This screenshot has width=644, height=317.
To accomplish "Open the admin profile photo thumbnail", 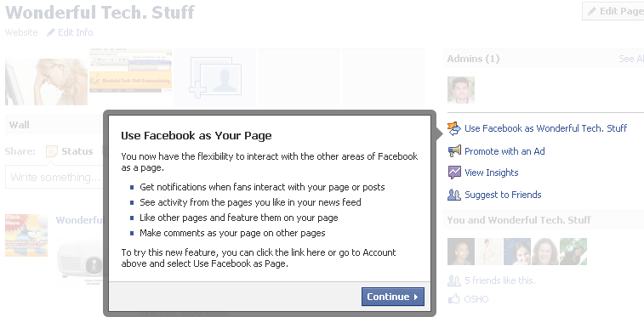I will click(461, 90).
